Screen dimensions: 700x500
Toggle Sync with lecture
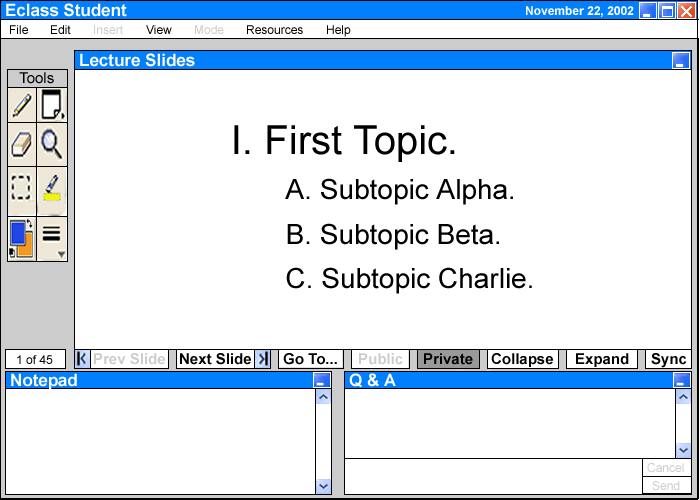click(x=668, y=359)
